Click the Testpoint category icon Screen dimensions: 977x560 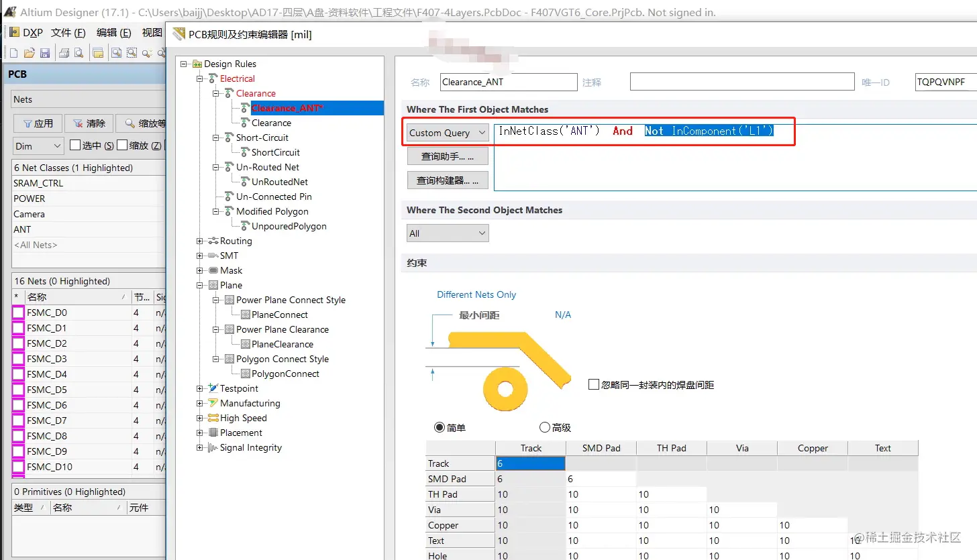click(213, 389)
